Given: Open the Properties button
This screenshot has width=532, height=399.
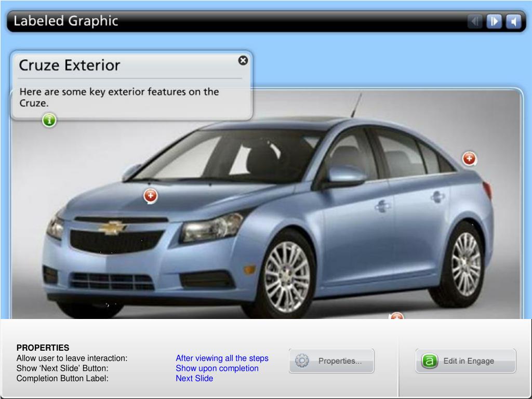Looking at the screenshot, I should 331,361.
